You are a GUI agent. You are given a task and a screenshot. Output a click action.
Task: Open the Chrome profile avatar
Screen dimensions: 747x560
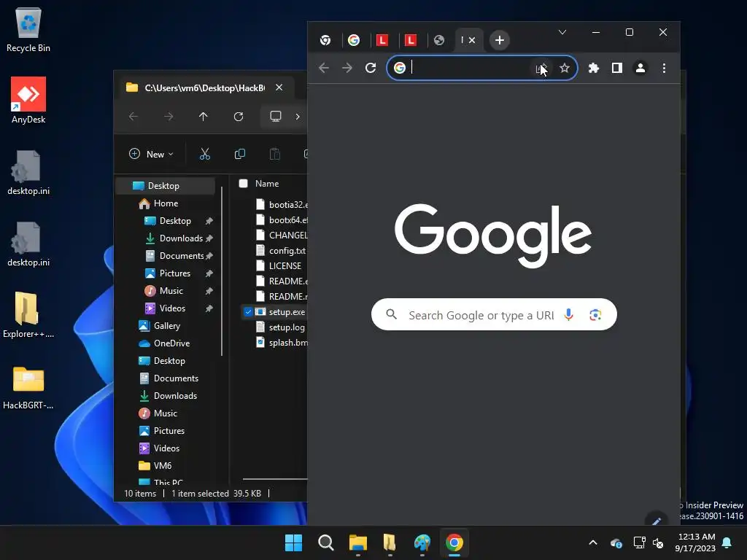(x=640, y=68)
